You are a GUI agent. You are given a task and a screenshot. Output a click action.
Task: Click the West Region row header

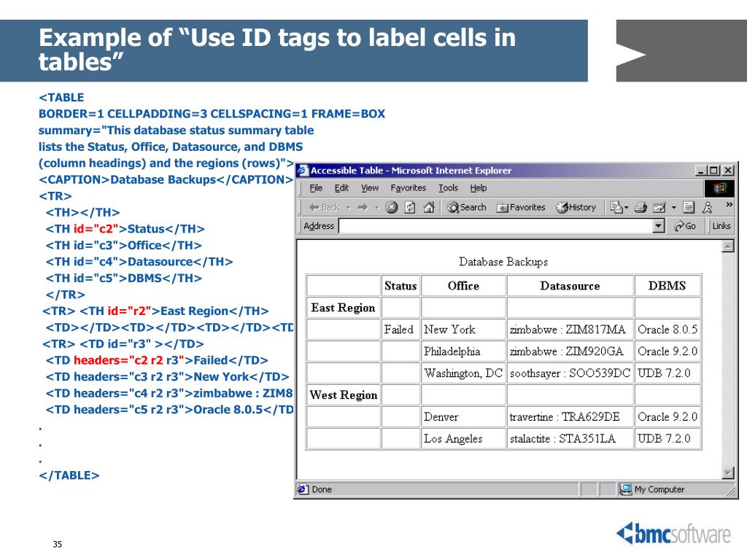[x=343, y=394]
